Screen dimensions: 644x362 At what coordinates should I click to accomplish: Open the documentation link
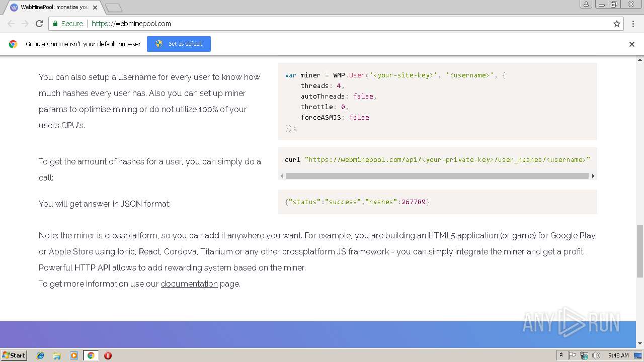click(189, 284)
